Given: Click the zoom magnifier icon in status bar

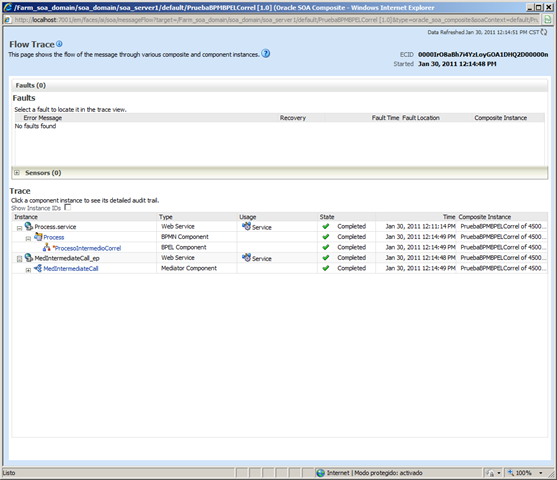Looking at the screenshot, I should 511,473.
